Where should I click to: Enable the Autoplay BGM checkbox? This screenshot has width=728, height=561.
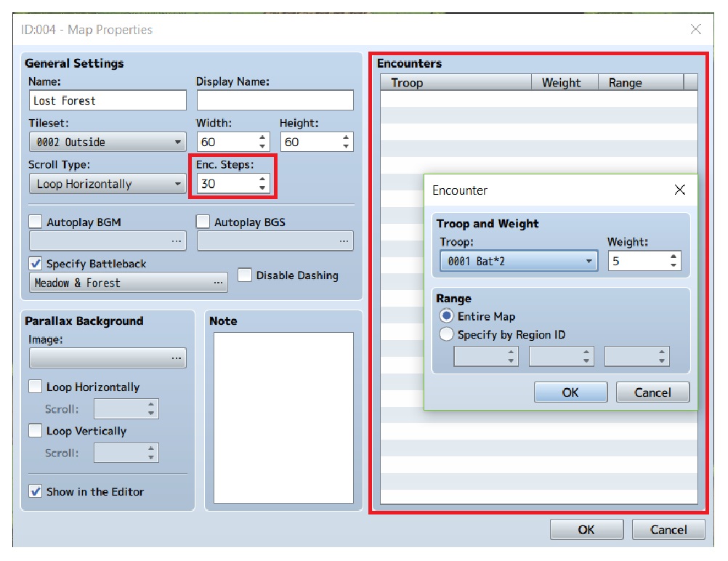click(36, 222)
